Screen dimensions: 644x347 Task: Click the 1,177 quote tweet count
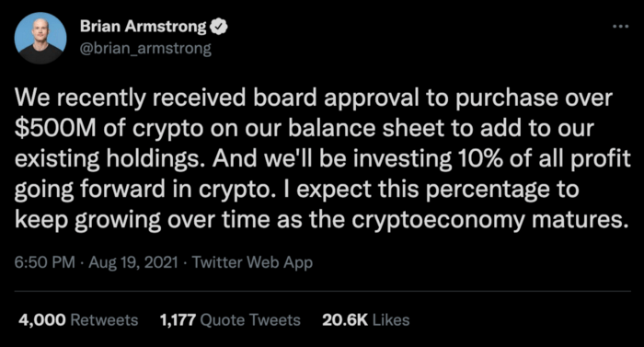click(x=178, y=320)
